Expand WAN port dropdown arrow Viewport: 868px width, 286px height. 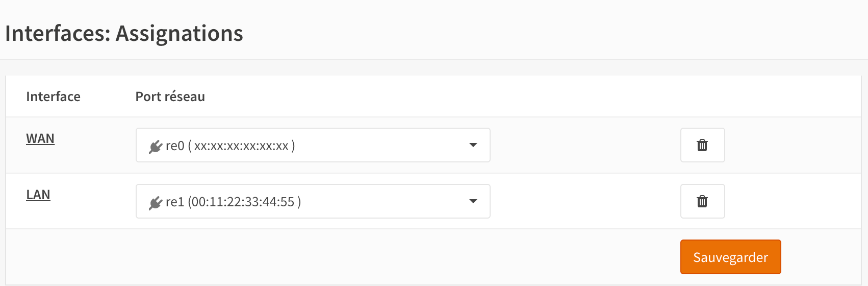pos(473,145)
